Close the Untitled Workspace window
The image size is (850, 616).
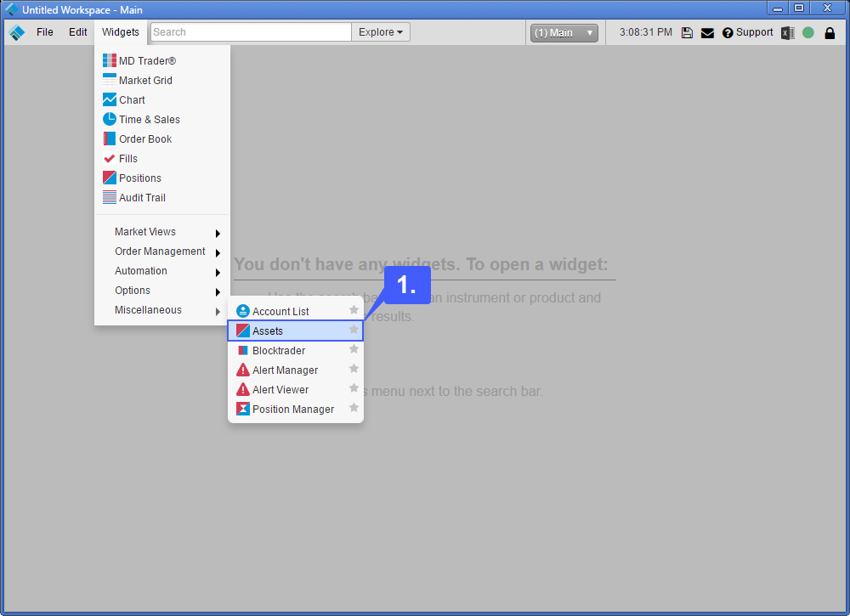pos(828,8)
